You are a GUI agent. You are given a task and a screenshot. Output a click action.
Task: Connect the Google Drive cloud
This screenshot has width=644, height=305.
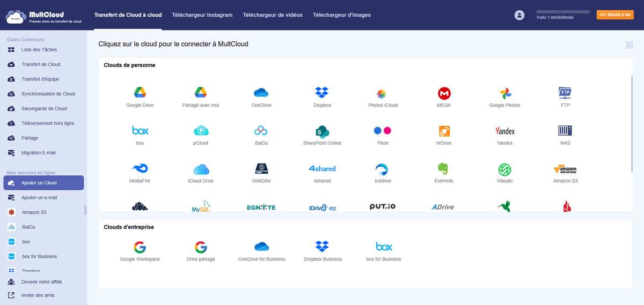140,93
